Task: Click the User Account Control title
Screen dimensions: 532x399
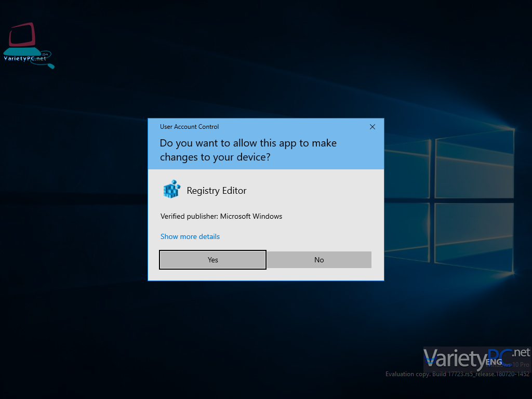Action: click(189, 127)
